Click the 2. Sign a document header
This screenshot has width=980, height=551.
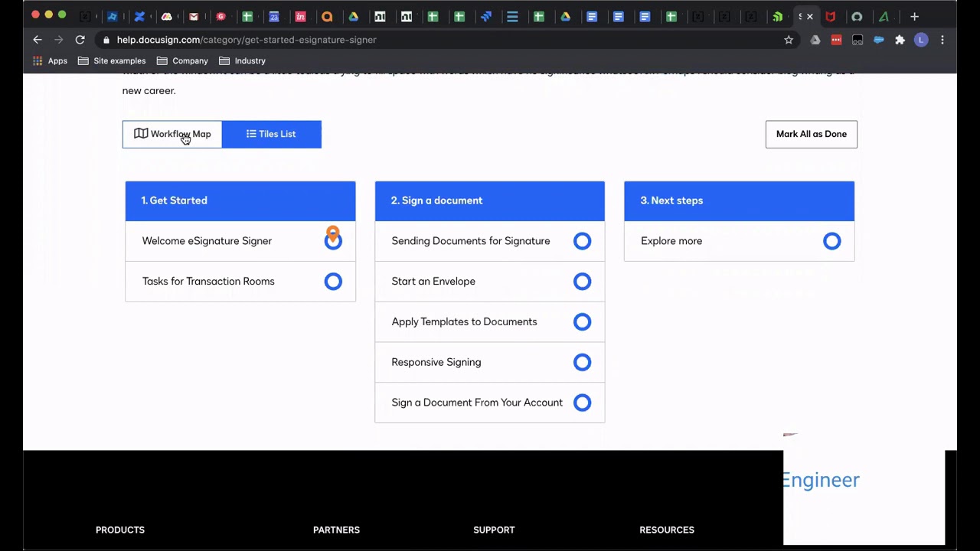(x=490, y=201)
